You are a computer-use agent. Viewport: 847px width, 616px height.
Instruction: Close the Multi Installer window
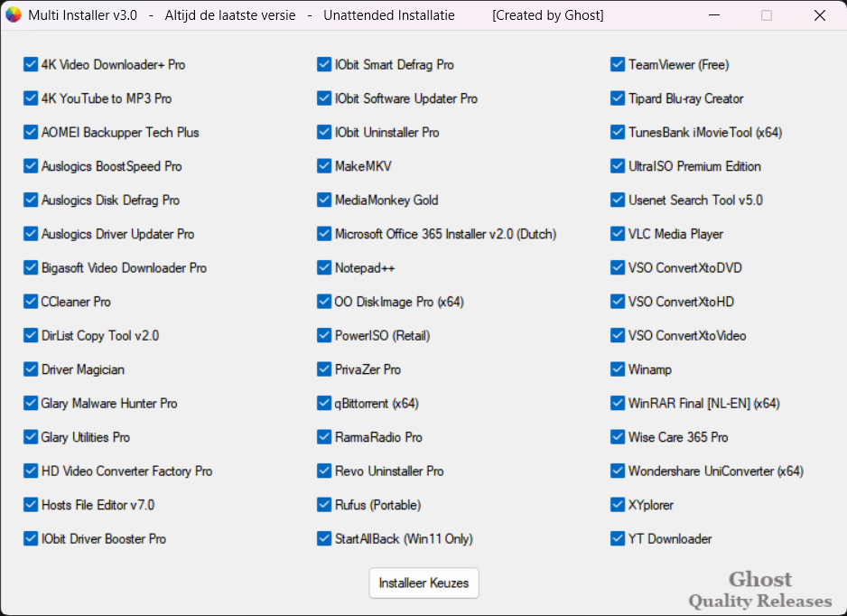[819, 15]
